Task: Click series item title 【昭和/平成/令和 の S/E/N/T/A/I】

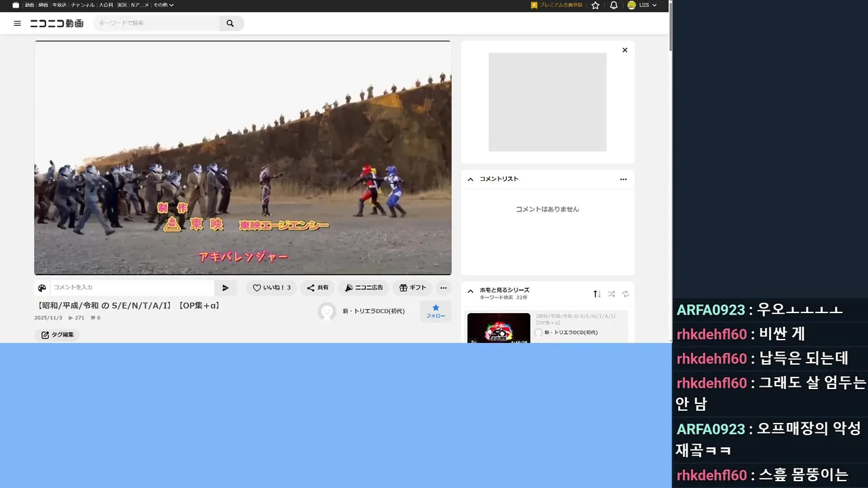Action: point(576,319)
